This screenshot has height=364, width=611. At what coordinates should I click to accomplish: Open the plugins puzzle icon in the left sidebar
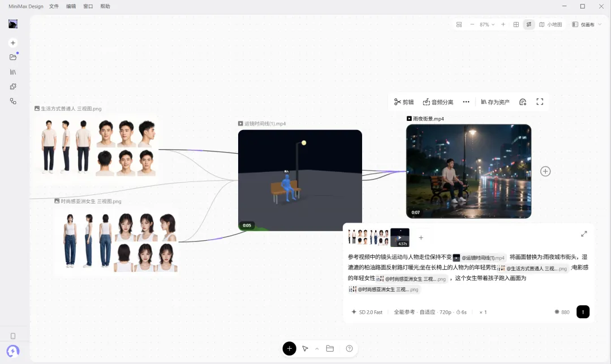point(13,86)
